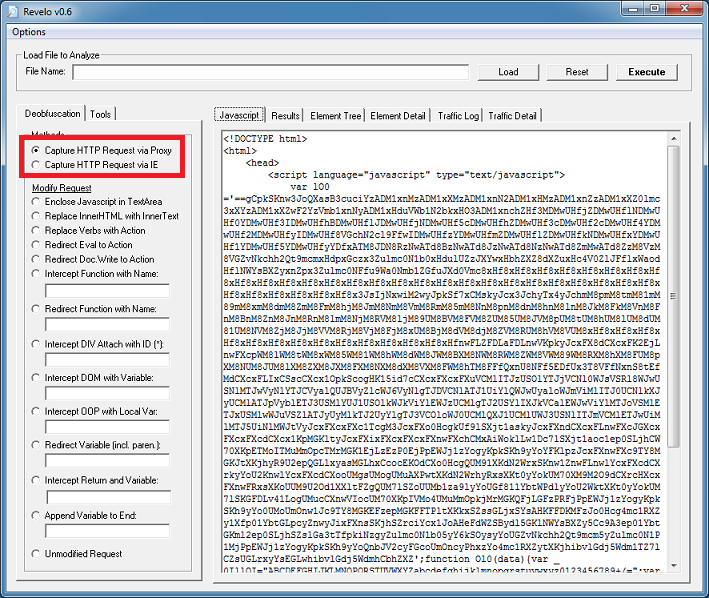Viewport: 709px width, 598px height.
Task: Choose Enclose Javascript in TextArea option
Action: coord(38,201)
